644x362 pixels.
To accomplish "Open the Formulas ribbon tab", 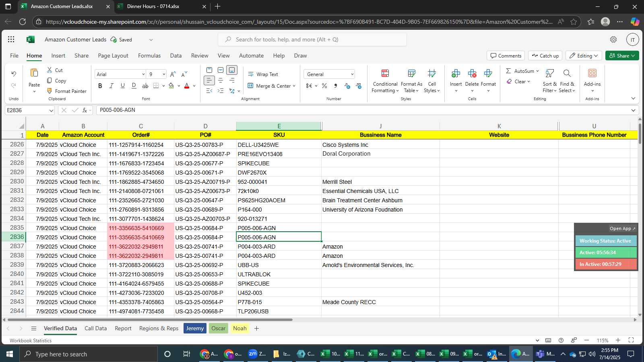I will click(x=149, y=56).
